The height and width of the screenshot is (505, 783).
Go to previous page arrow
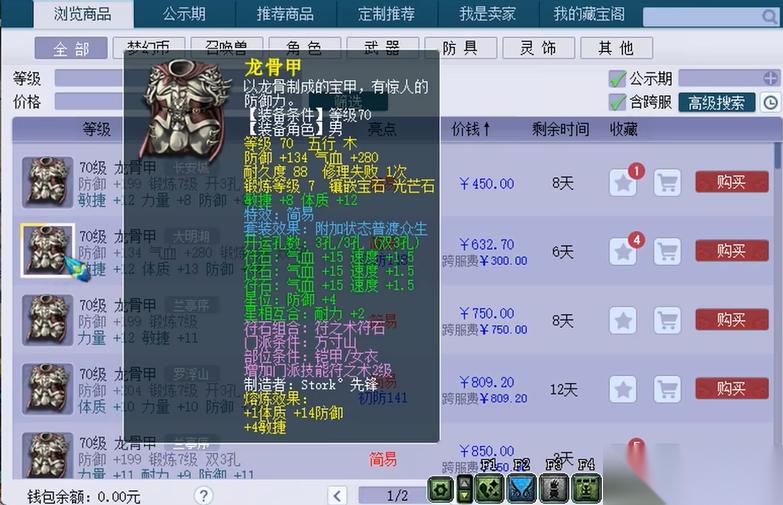point(337,496)
